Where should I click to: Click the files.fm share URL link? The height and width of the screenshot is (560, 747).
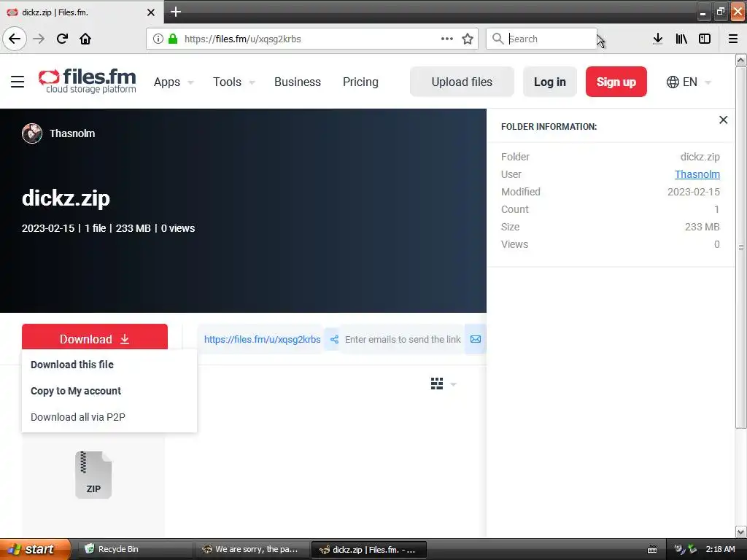pyautogui.click(x=262, y=339)
